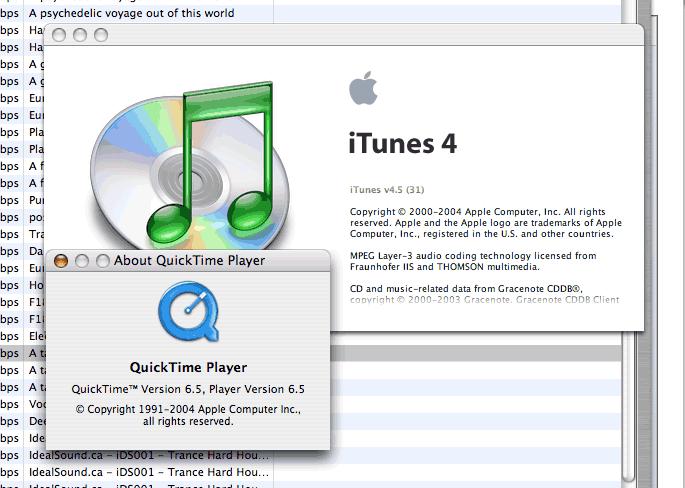Click the About QuickTime Player title text
Image resolution: width=685 pixels, height=488 pixels.
pyautogui.click(x=189, y=260)
